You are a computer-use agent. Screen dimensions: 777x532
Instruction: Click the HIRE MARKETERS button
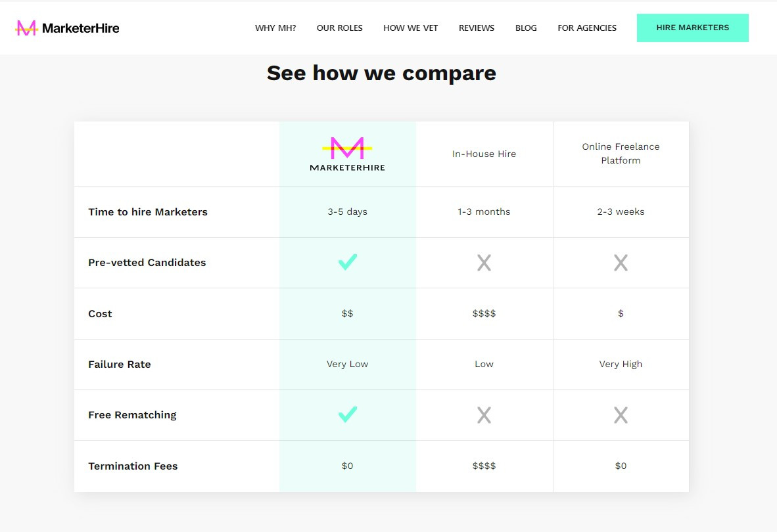tap(693, 28)
